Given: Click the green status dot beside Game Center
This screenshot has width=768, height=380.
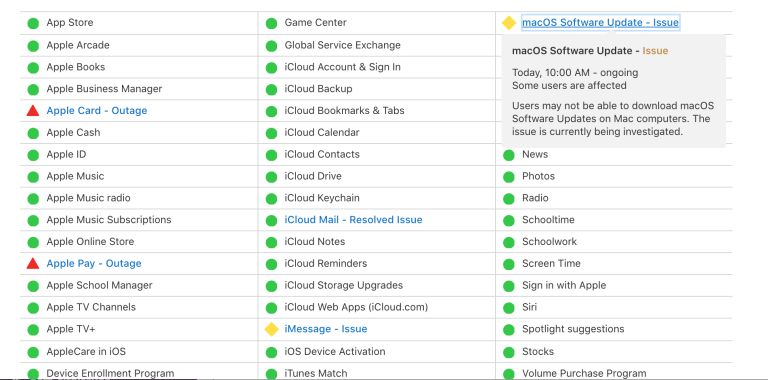Looking at the screenshot, I should tap(271, 23).
